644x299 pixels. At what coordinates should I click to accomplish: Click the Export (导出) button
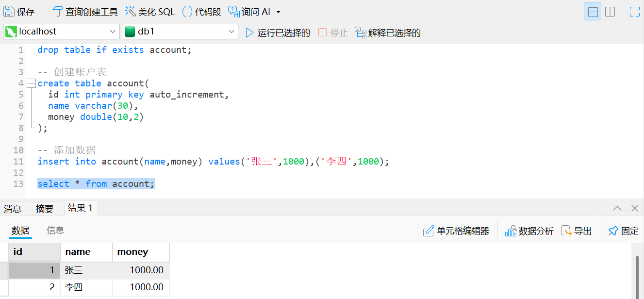pos(577,231)
